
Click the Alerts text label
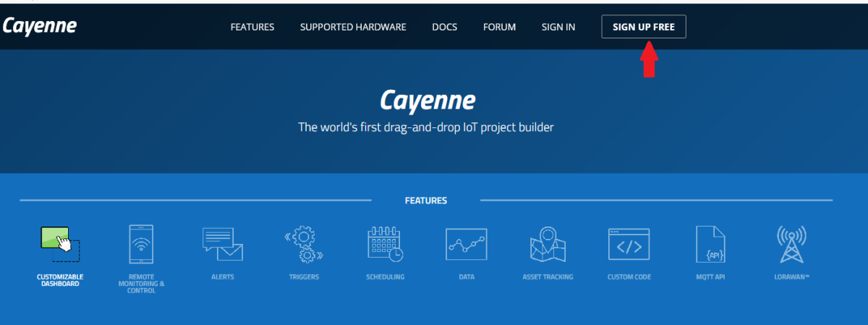[223, 277]
